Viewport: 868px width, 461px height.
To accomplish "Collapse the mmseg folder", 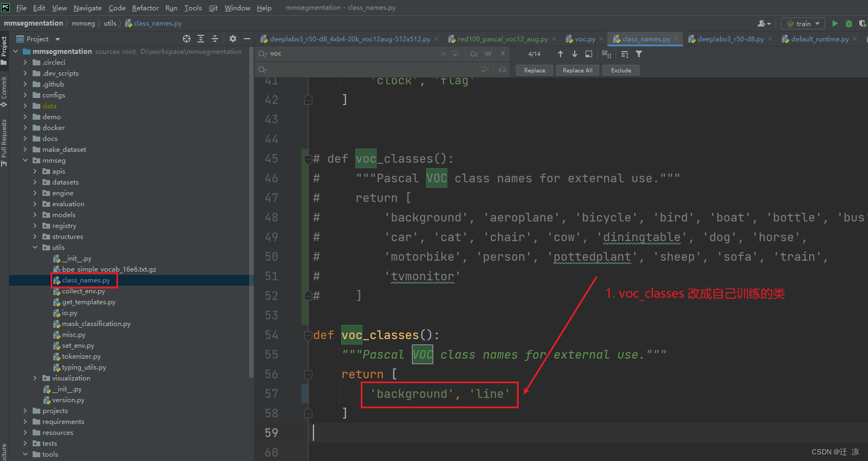I will coord(25,161).
